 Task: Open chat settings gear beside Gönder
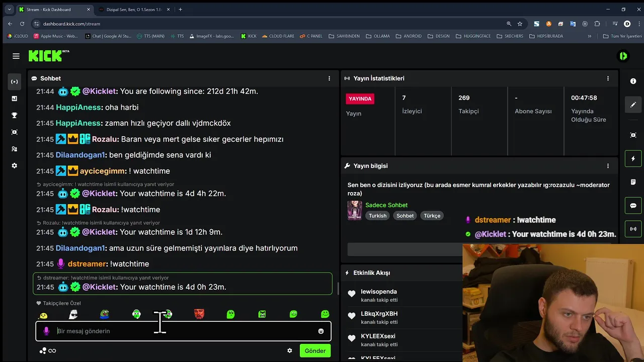290,350
